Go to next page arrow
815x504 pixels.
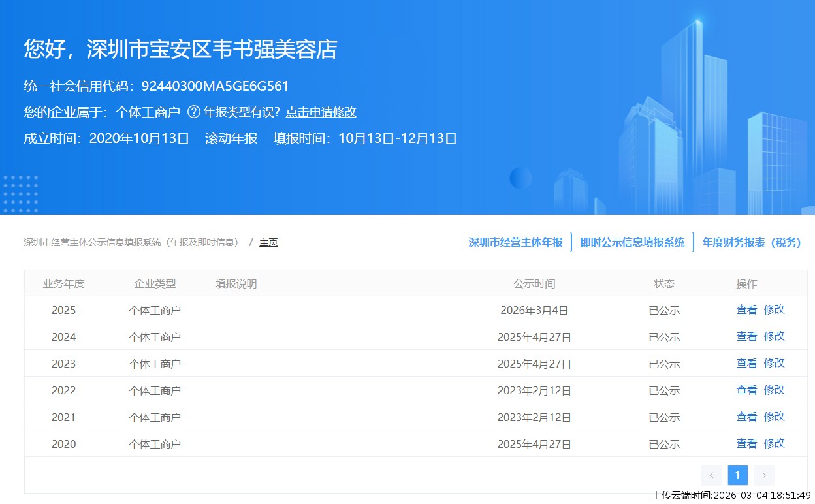pyautogui.click(x=763, y=475)
